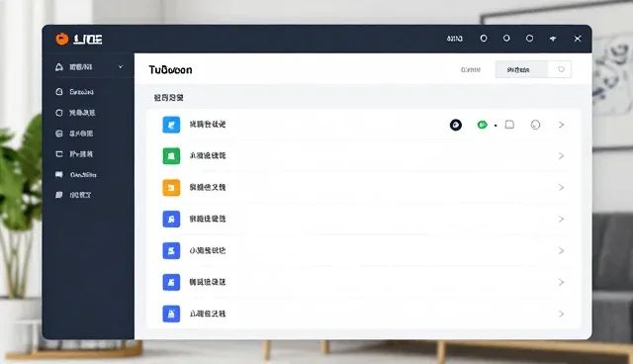Click the rounded-square icon of second sidebar item
The width and height of the screenshot is (633, 364).
[x=59, y=113]
